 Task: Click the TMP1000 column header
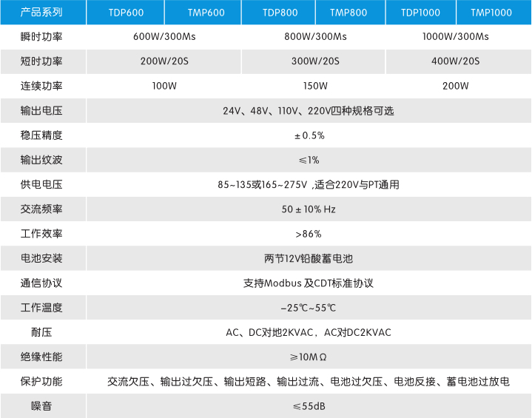491,13
